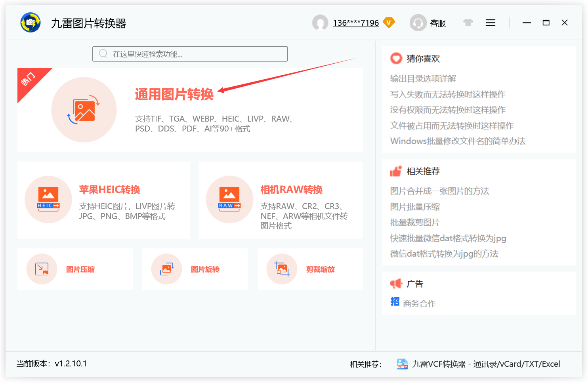Click the search magnifier icon

point(103,53)
